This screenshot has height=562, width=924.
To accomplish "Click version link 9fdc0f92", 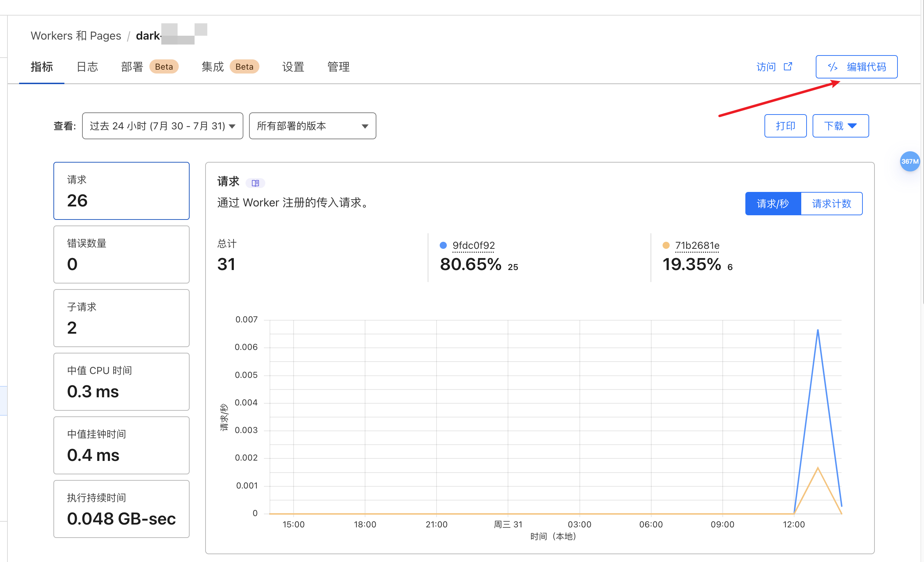I will [474, 245].
